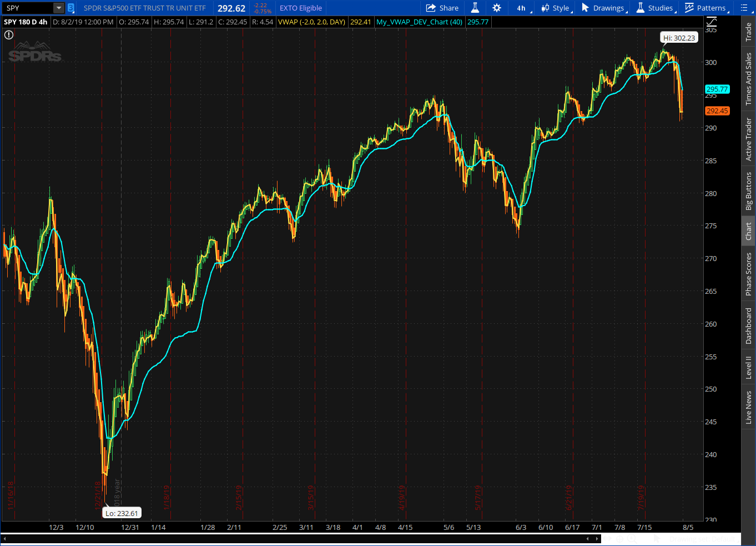Click the SPY 180 D 4h chart title
756x546 pixels.
tap(26, 22)
